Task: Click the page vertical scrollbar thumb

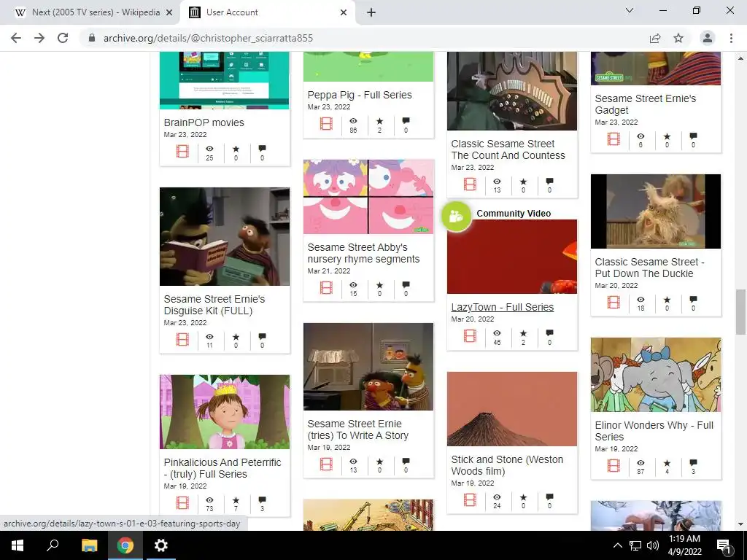Action: pos(740,312)
